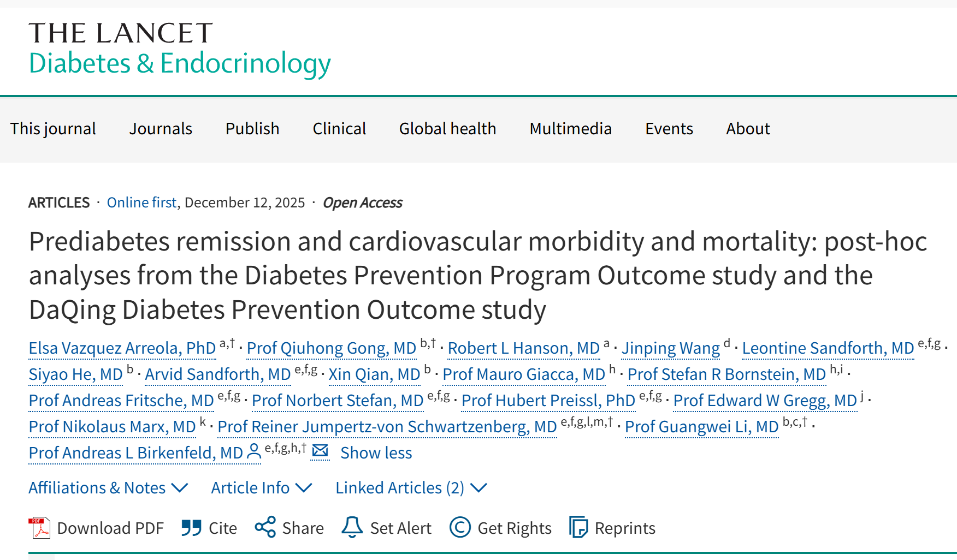Open the Publish menu
957x560 pixels.
point(252,129)
